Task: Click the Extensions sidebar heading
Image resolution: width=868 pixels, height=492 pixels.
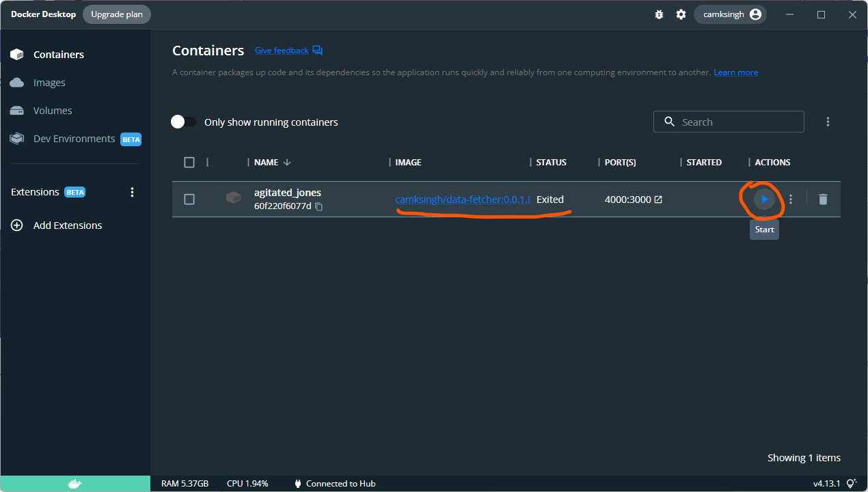Action: [35, 192]
